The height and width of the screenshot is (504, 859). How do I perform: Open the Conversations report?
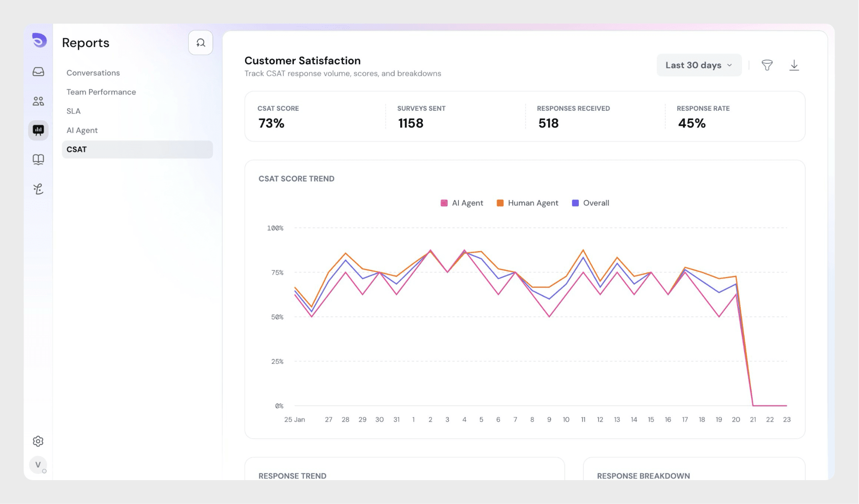click(x=93, y=73)
